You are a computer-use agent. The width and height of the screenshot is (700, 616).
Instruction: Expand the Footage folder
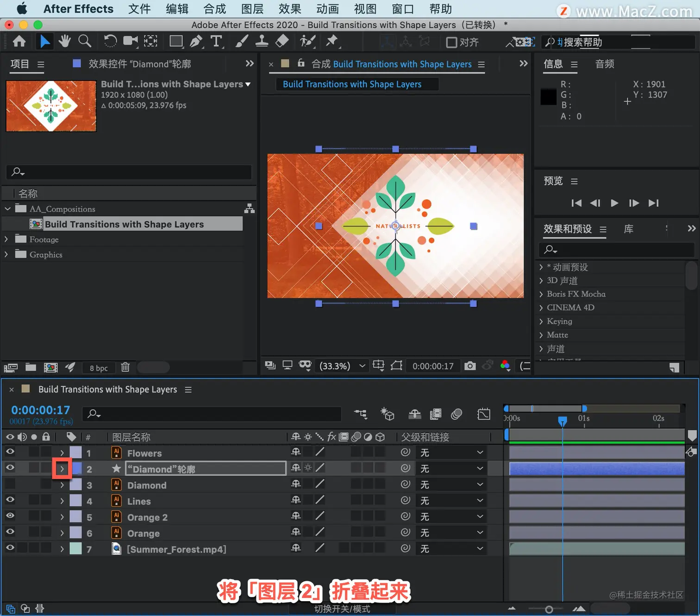[6, 239]
